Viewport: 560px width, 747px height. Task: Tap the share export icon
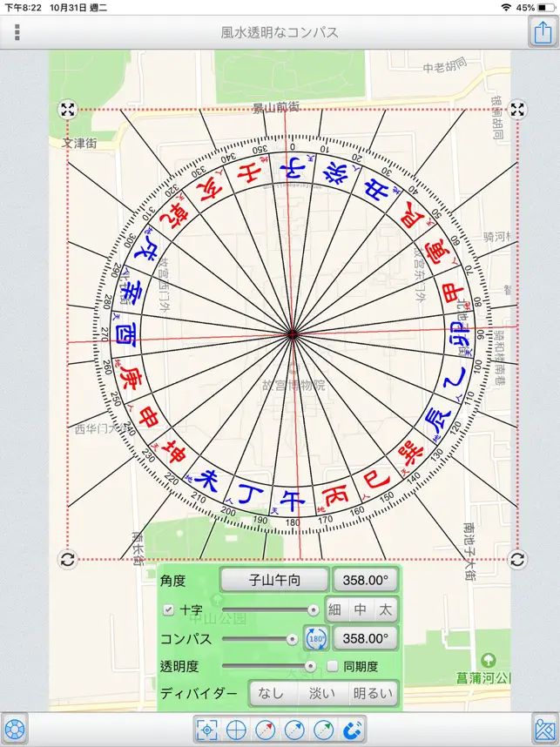(543, 32)
